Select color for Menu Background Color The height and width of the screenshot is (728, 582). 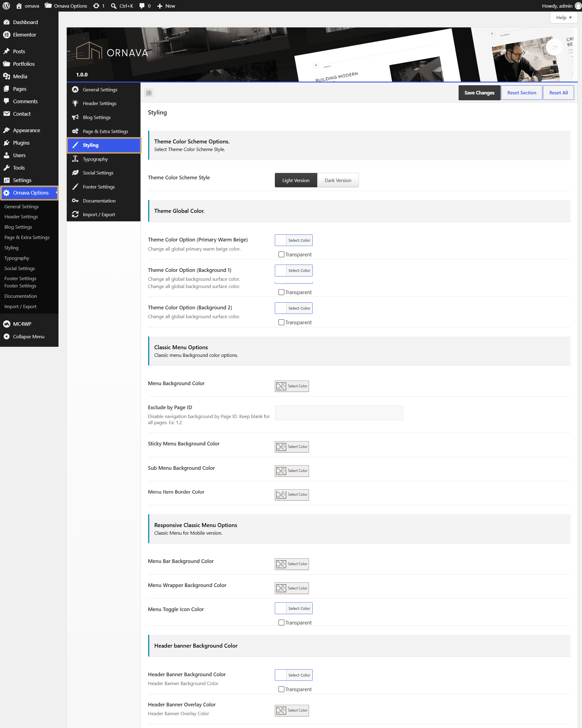click(292, 386)
